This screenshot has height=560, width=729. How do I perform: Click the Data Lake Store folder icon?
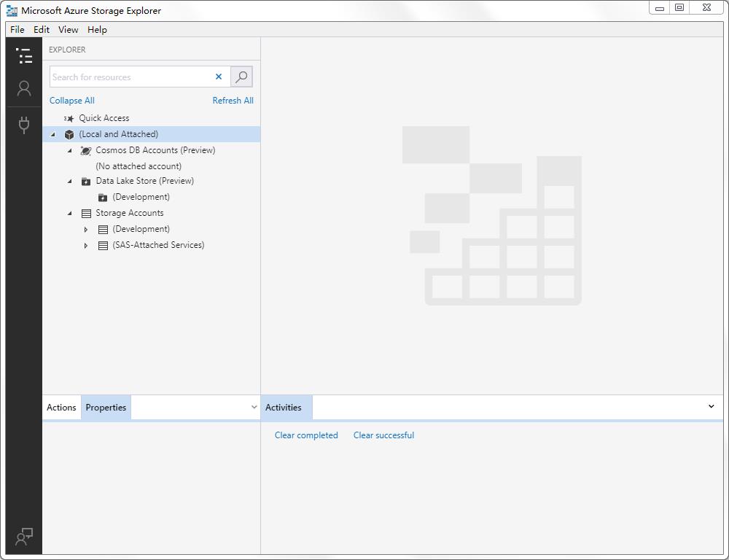tap(86, 181)
